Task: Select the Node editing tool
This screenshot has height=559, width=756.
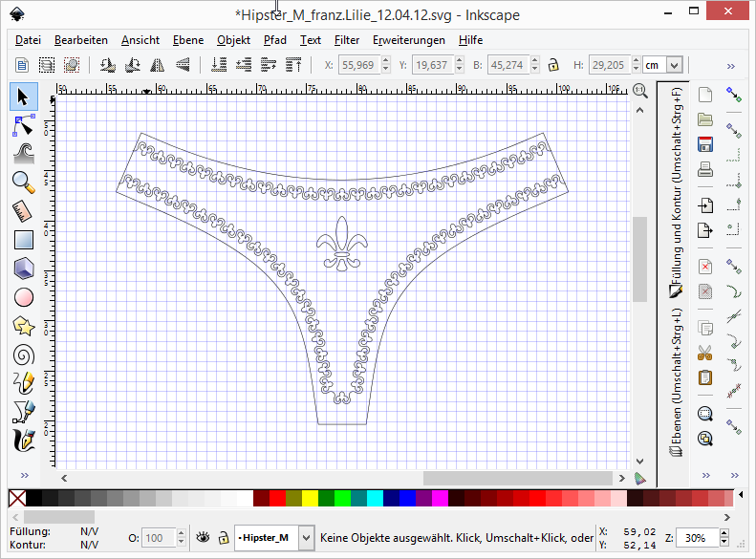Action: point(23,124)
